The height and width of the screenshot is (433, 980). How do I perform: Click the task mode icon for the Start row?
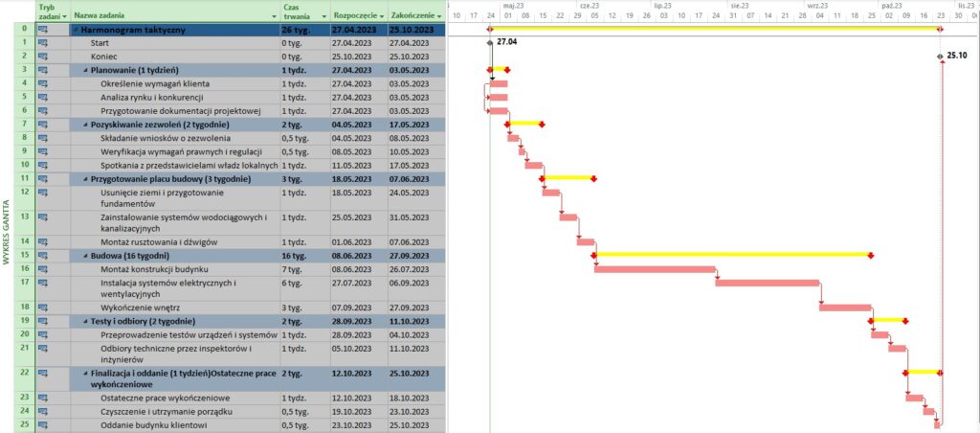[43, 43]
